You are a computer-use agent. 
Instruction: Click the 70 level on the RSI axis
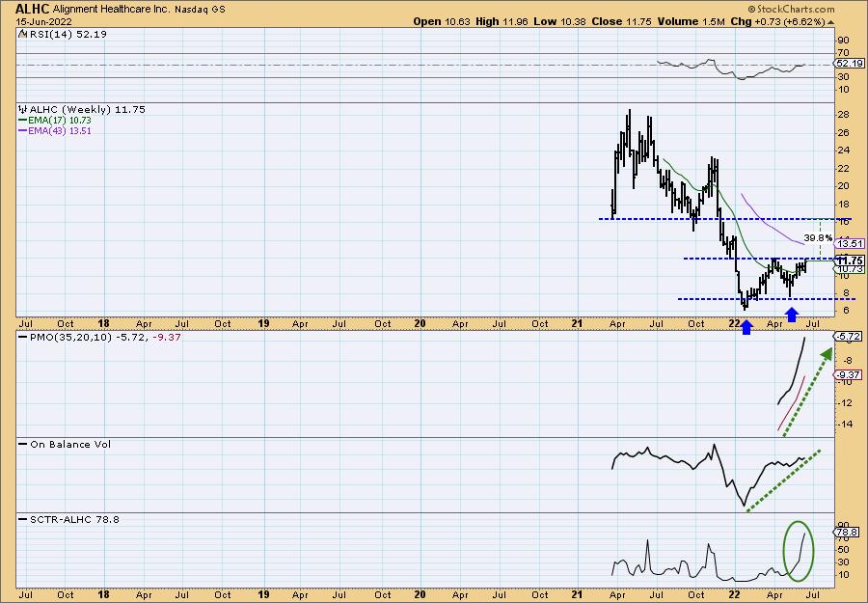click(844, 53)
